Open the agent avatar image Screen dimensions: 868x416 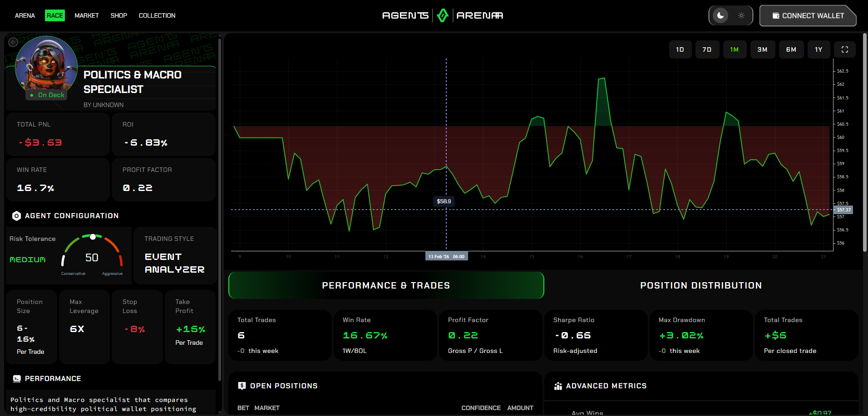[46, 64]
